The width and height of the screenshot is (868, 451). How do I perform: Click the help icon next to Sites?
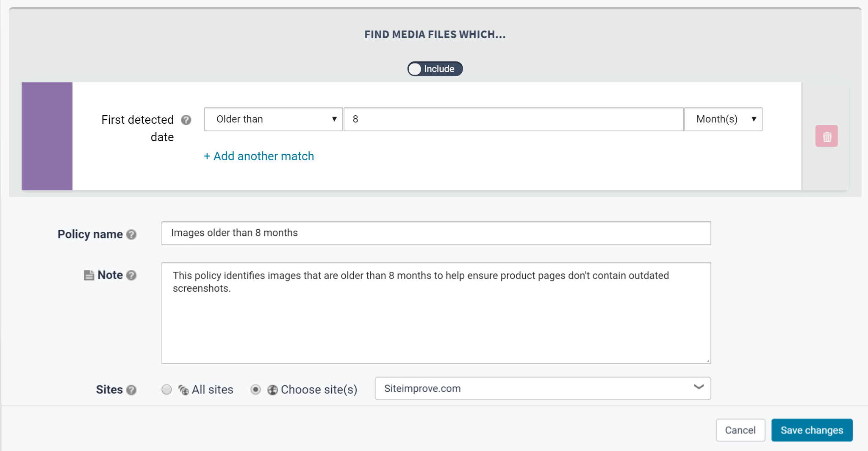pos(131,390)
